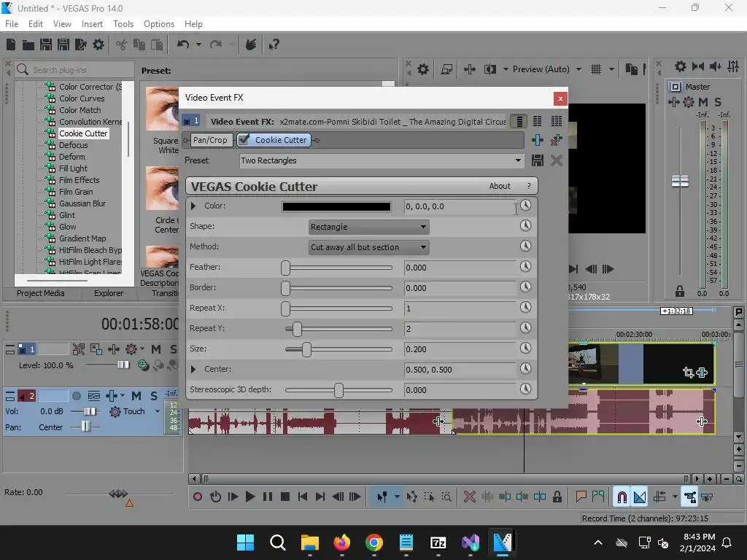
Task: Animate the Shape parameter clock icon
Action: tap(525, 226)
